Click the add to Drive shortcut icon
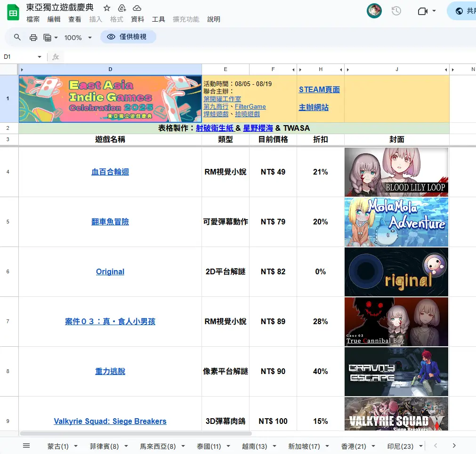 click(x=122, y=8)
